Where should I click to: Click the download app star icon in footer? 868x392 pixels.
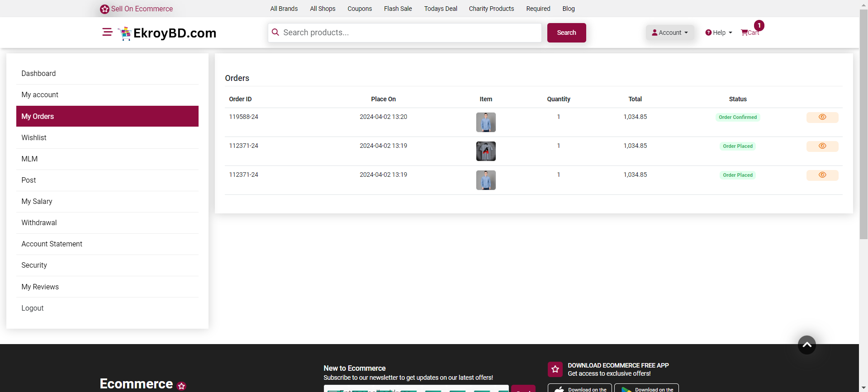point(555,369)
